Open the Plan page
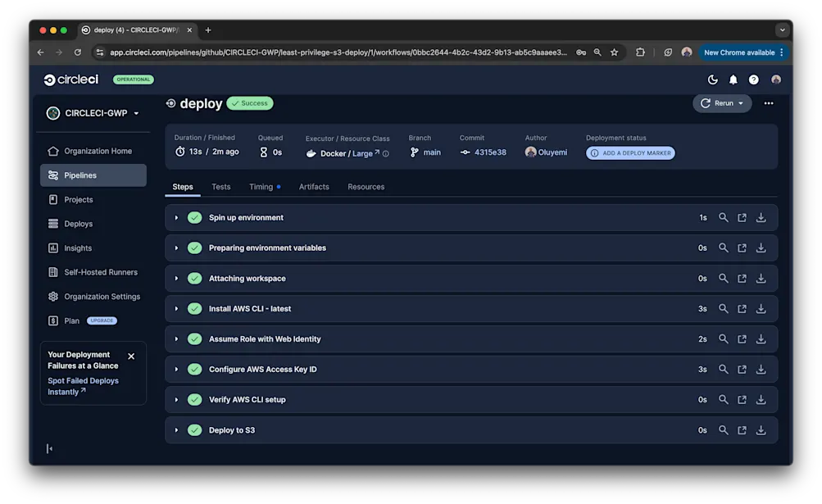 (71, 320)
